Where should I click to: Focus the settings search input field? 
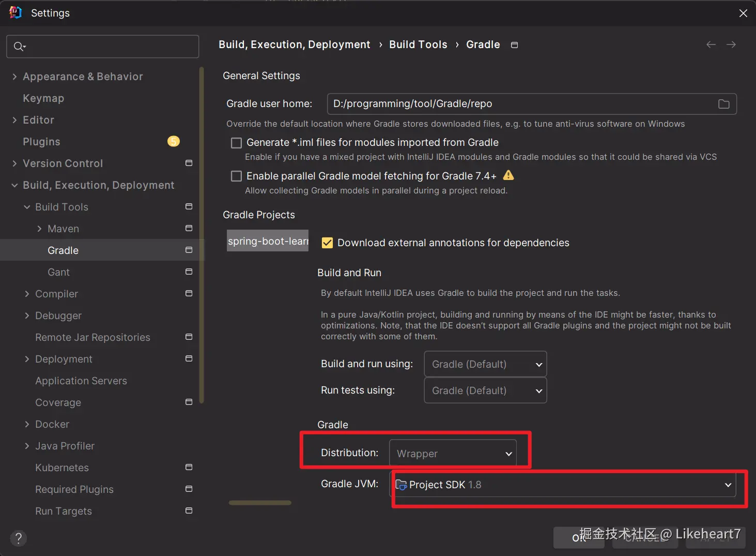click(103, 47)
